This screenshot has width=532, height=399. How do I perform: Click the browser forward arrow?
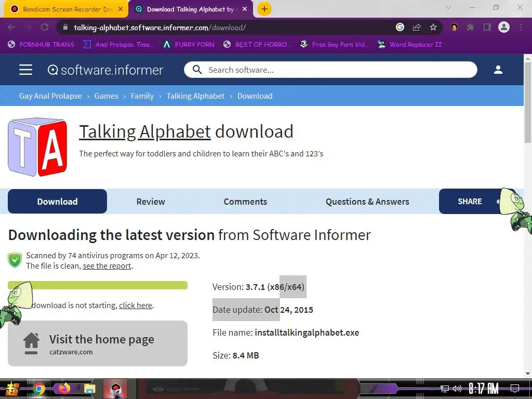[28, 28]
